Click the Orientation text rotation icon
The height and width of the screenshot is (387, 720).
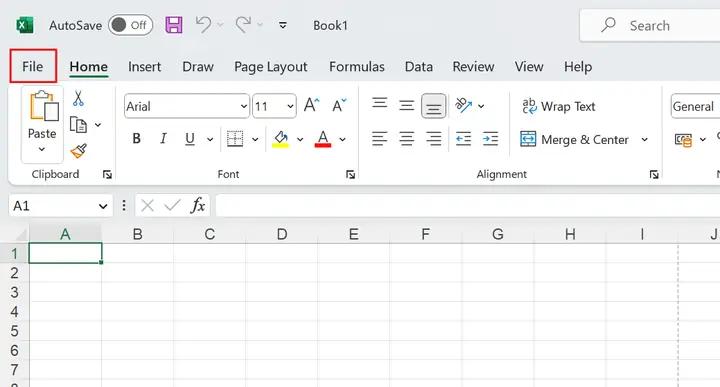[463, 105]
